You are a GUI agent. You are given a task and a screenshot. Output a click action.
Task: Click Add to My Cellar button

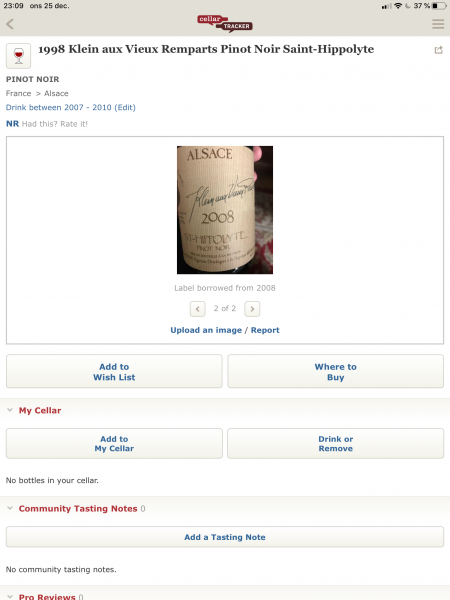point(114,443)
